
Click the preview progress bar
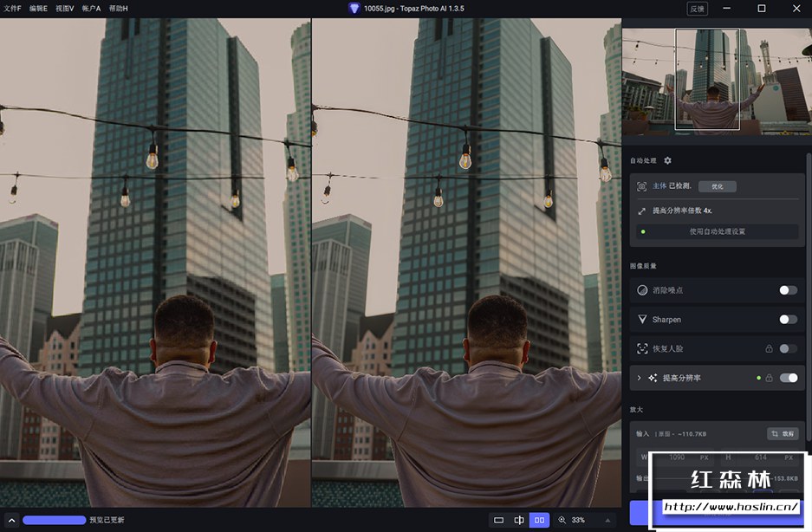tap(55, 520)
